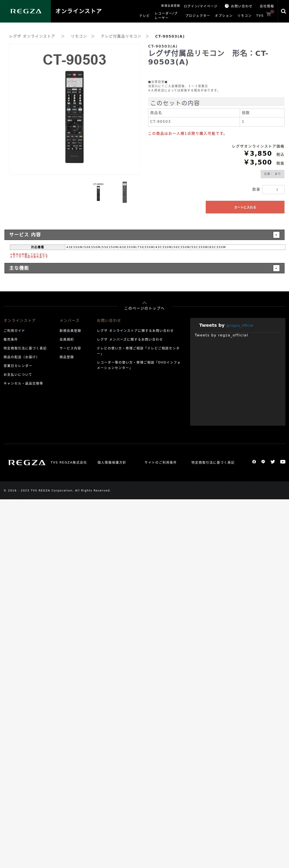
Task: Click the 数量 quantity input field
Action: tap(273, 189)
